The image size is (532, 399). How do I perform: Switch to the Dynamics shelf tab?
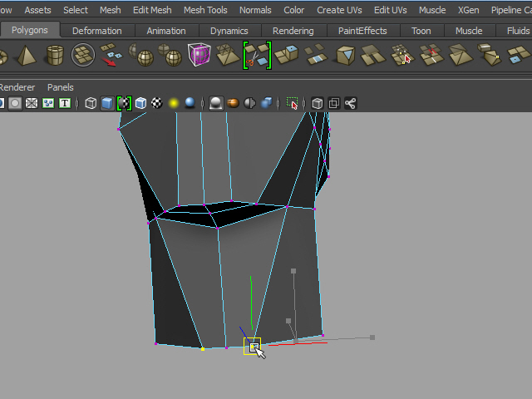coord(229,31)
